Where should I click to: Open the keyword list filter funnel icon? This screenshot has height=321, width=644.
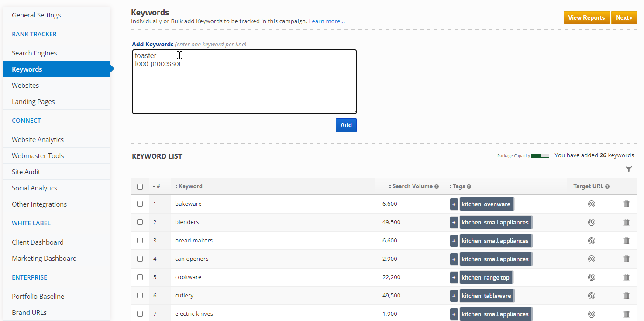[x=628, y=169]
